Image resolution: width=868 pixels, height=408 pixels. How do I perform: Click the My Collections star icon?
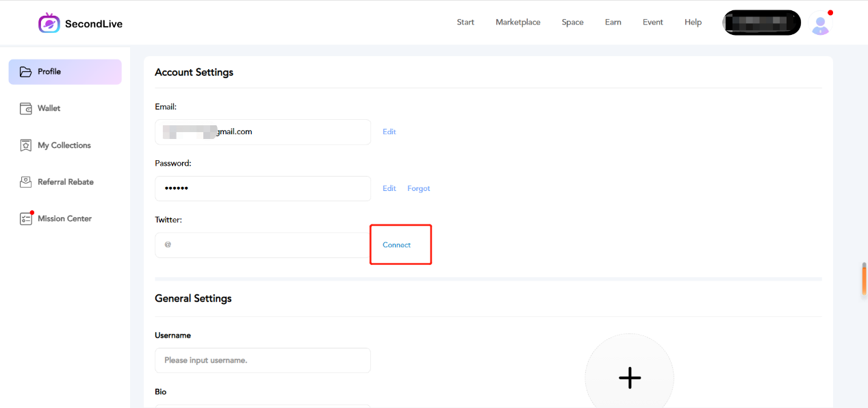tap(26, 146)
